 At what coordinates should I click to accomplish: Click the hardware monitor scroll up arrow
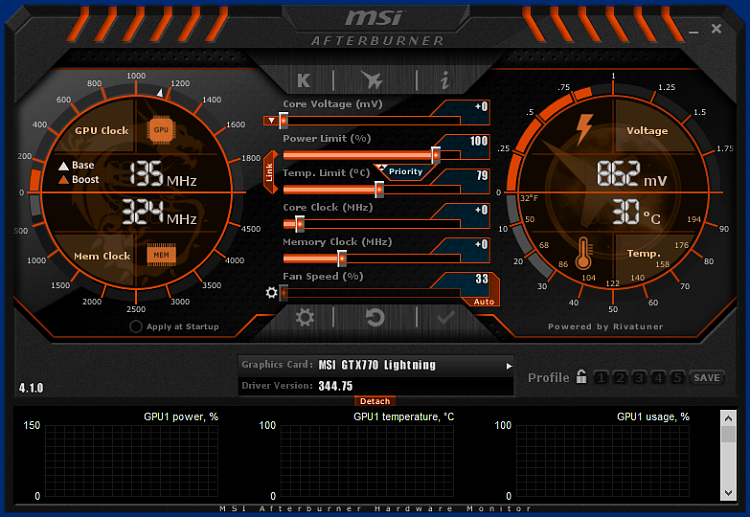(x=728, y=418)
